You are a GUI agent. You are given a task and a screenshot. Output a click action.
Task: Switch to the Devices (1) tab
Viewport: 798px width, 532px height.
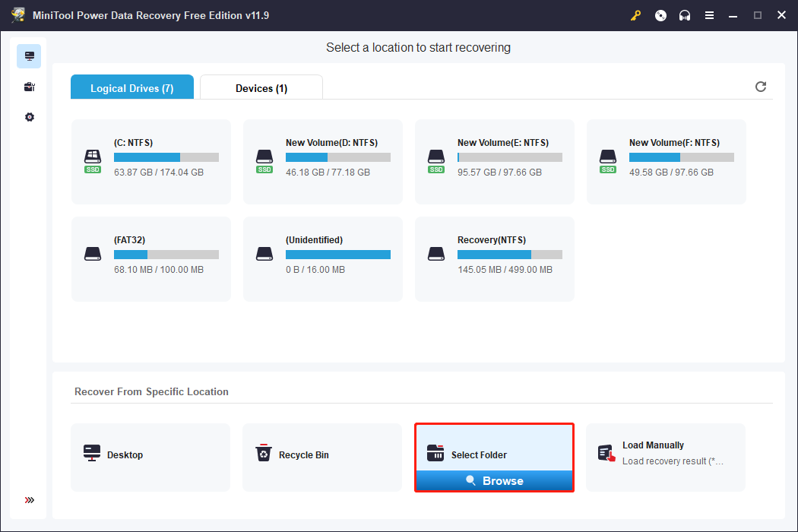click(261, 88)
